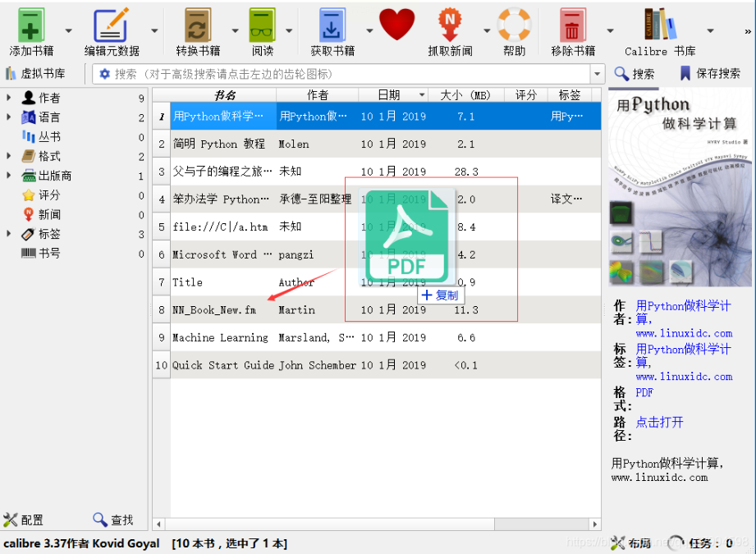The image size is (756, 554).
Task: Select the book row 父与子的编程之旅
Action: pyautogui.click(x=386, y=172)
